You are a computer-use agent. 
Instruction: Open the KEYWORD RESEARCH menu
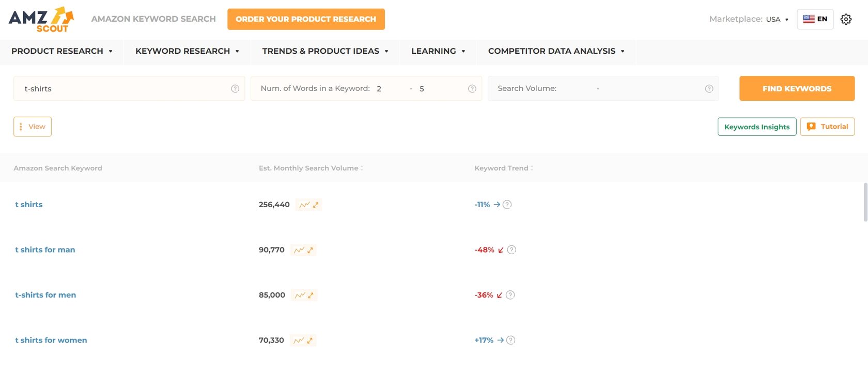187,51
